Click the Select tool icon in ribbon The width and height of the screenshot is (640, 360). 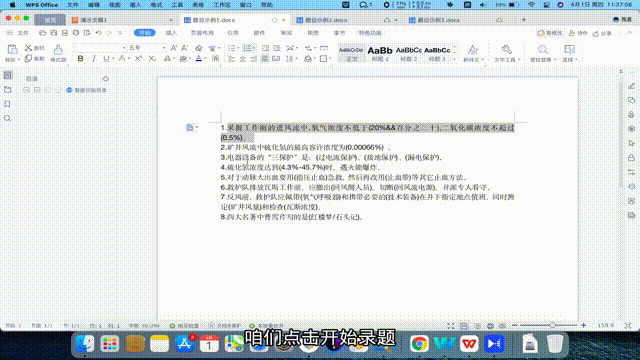[569, 49]
